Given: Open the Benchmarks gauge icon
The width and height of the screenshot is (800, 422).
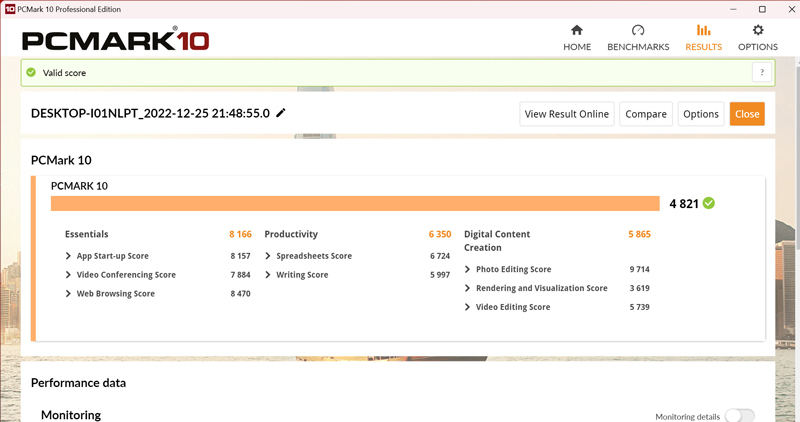Looking at the screenshot, I should click(638, 30).
